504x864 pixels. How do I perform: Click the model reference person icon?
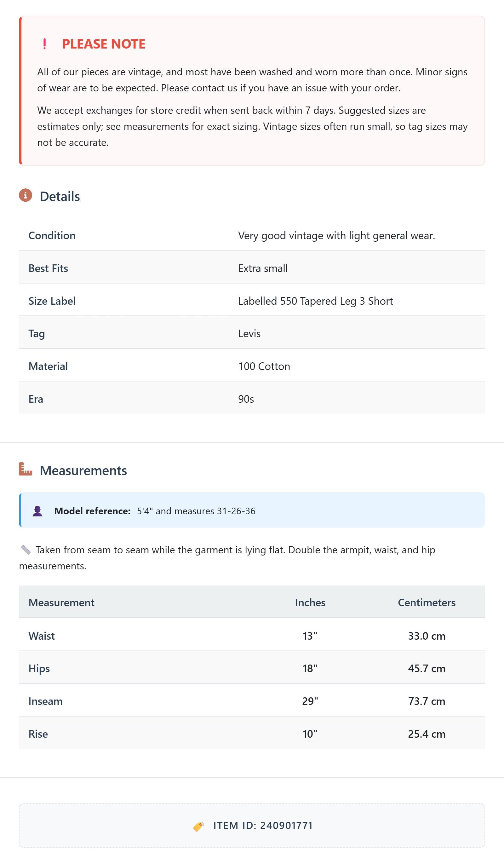(37, 511)
